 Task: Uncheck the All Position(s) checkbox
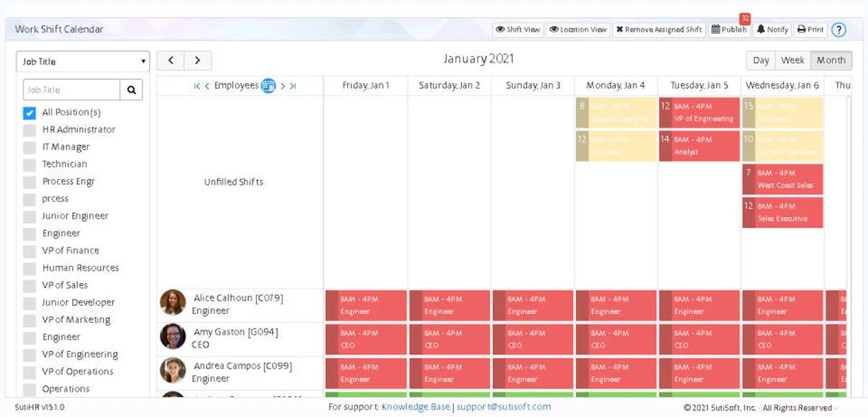pos(29,113)
